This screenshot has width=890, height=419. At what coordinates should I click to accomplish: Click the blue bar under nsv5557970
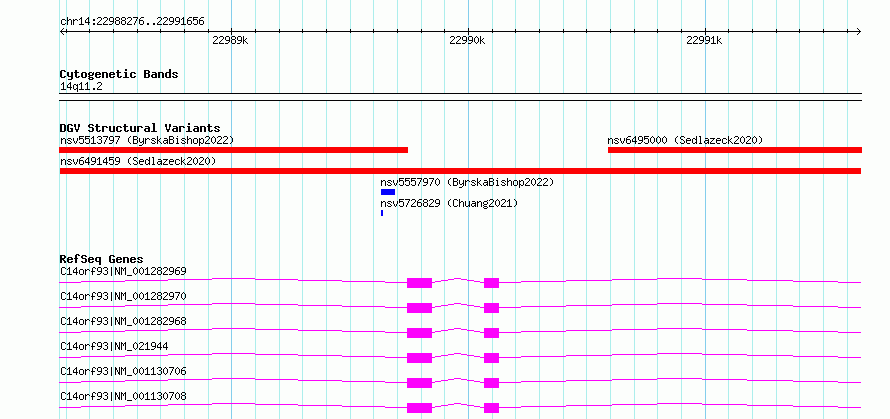(x=388, y=192)
